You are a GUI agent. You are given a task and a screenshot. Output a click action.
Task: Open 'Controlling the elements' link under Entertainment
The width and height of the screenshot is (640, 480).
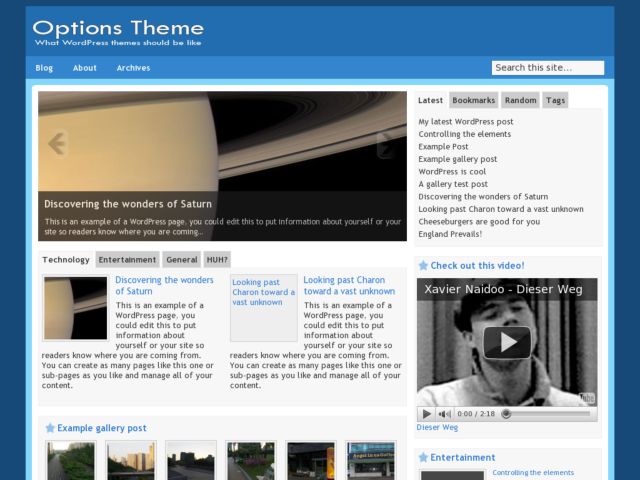[x=533, y=473]
